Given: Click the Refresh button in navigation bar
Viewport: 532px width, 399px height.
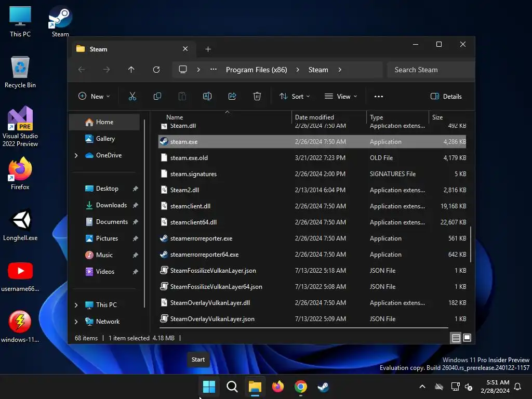Looking at the screenshot, I should (156, 70).
